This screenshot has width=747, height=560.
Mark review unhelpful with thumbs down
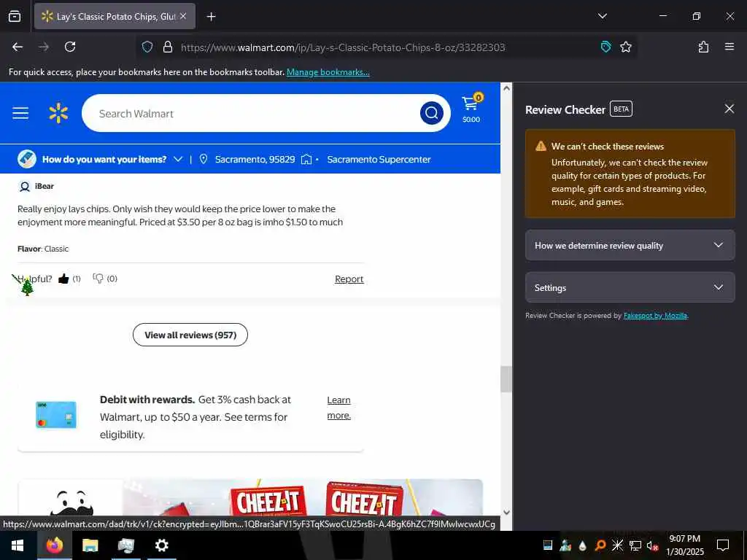pos(98,279)
